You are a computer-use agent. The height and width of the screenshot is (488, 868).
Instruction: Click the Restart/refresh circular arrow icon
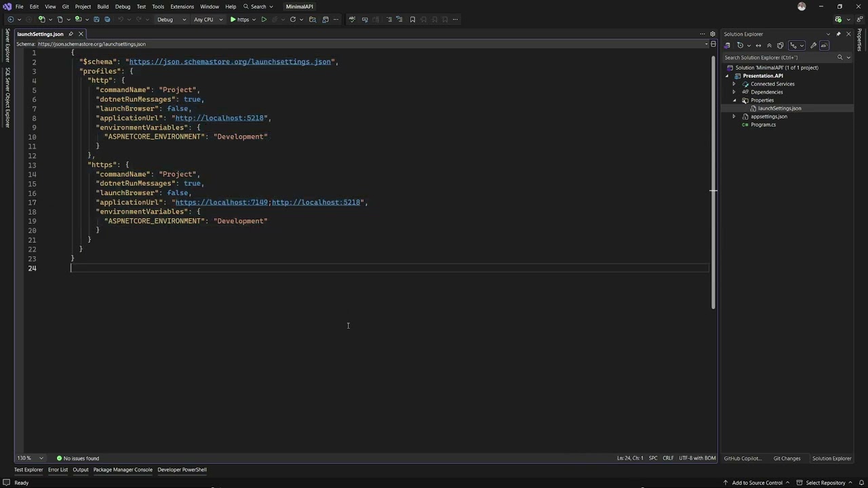pos(293,20)
